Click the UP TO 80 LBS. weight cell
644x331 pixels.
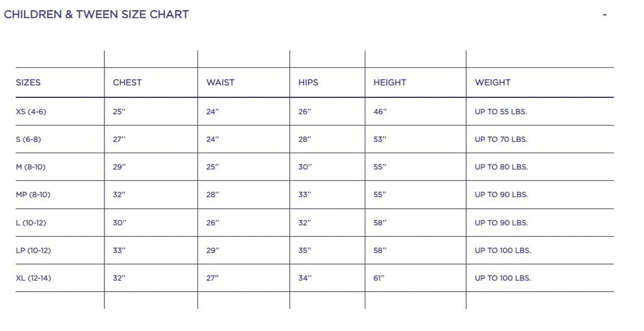(x=501, y=167)
